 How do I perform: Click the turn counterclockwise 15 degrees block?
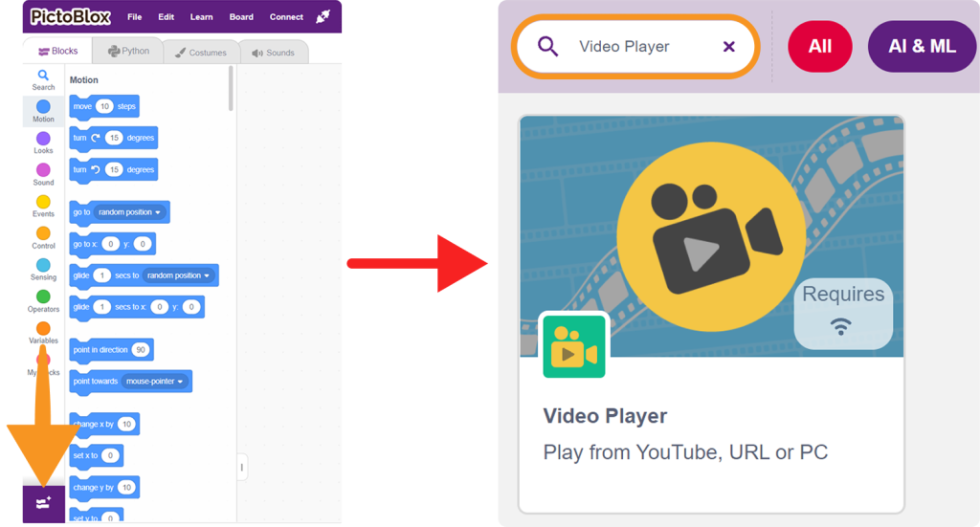tap(113, 170)
